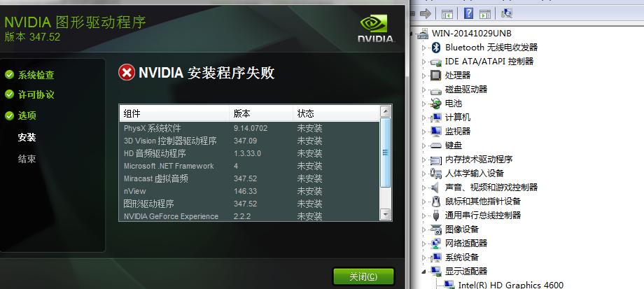Click the component list scrollbar thumb
This screenshot has height=289, width=644.
(x=385, y=153)
